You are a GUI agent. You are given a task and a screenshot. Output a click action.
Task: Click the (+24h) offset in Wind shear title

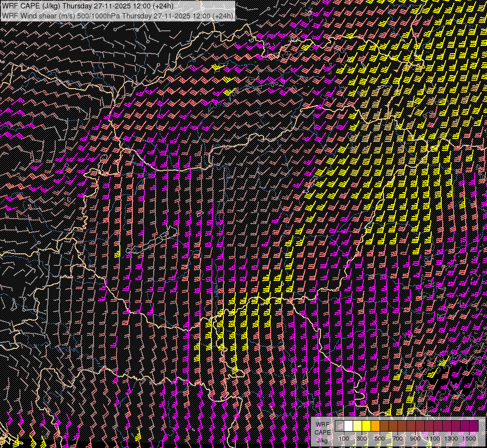[x=222, y=15]
